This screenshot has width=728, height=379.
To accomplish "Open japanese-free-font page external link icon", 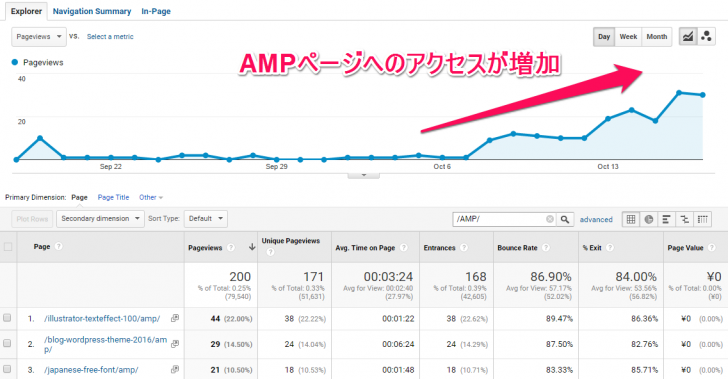I will coord(175,370).
